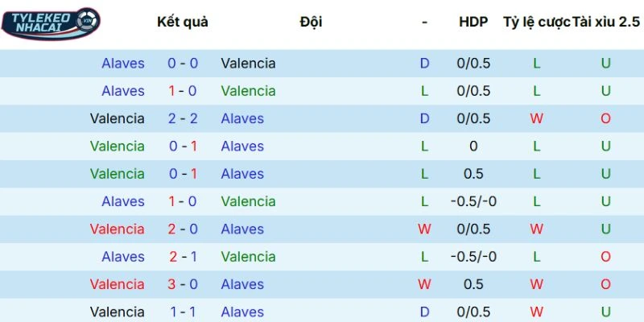Click the Đội column header
This screenshot has height=322, width=644.
coord(311,22)
